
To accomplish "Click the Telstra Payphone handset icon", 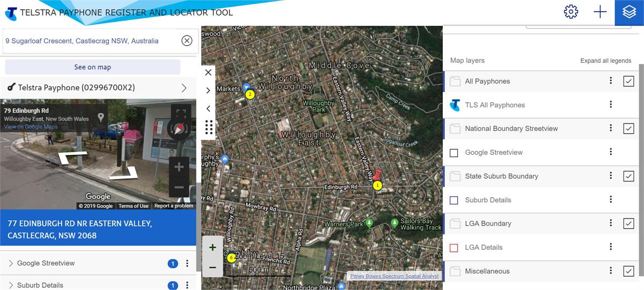I will 11,87.
